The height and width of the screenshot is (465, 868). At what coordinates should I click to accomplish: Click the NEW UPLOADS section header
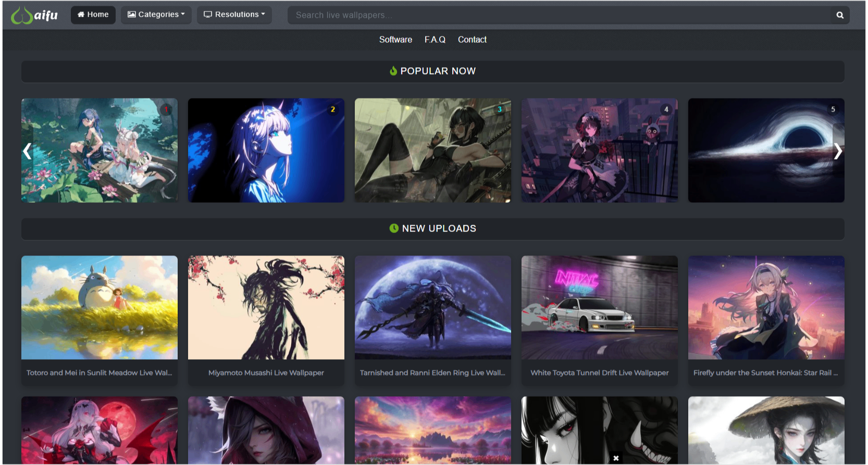click(433, 229)
